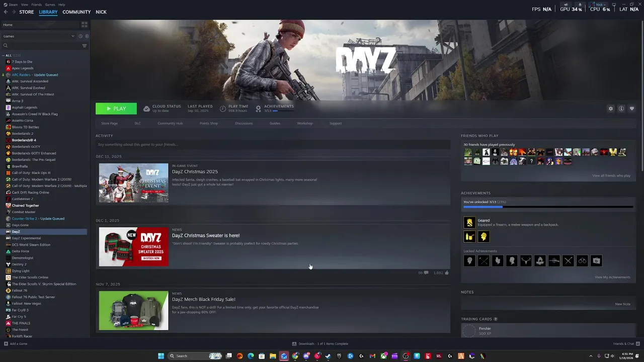This screenshot has height=362, width=644.
Task: Open the Store Page link
Action: pos(109,123)
